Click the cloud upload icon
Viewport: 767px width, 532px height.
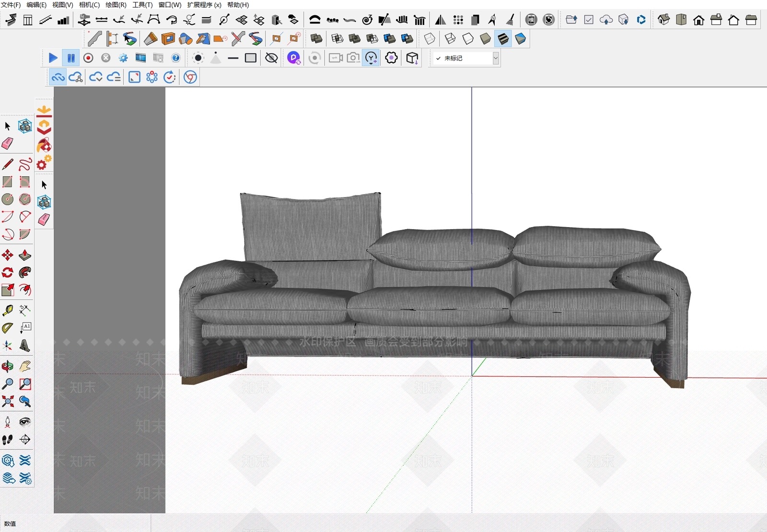pyautogui.click(x=606, y=20)
